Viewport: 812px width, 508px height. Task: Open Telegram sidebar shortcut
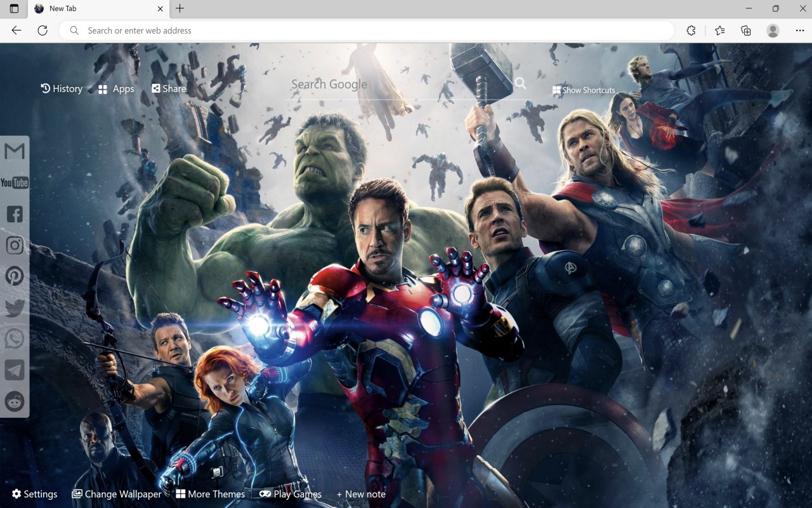(15, 370)
